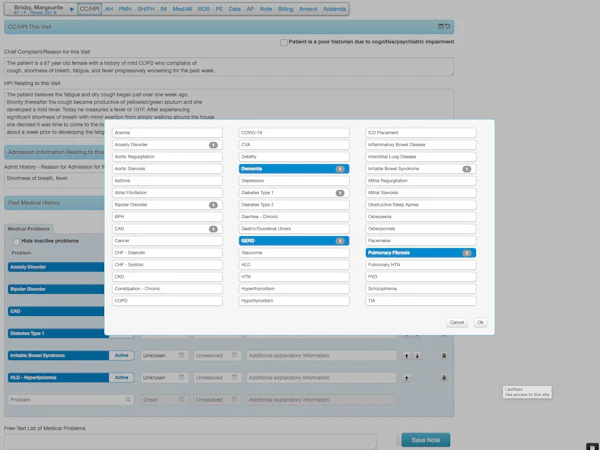Image resolution: width=600 pixels, height=450 pixels.
Task: Click the search icon in Problem field
Action: click(128, 399)
